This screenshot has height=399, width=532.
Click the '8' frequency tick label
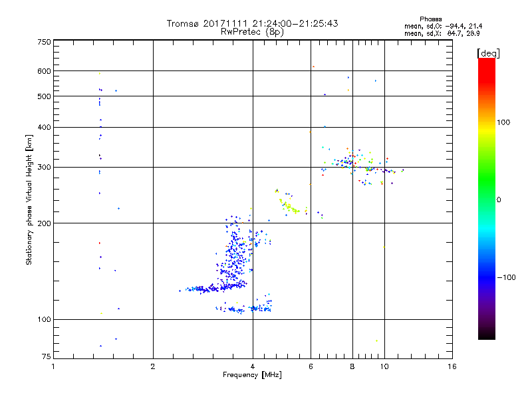click(352, 366)
